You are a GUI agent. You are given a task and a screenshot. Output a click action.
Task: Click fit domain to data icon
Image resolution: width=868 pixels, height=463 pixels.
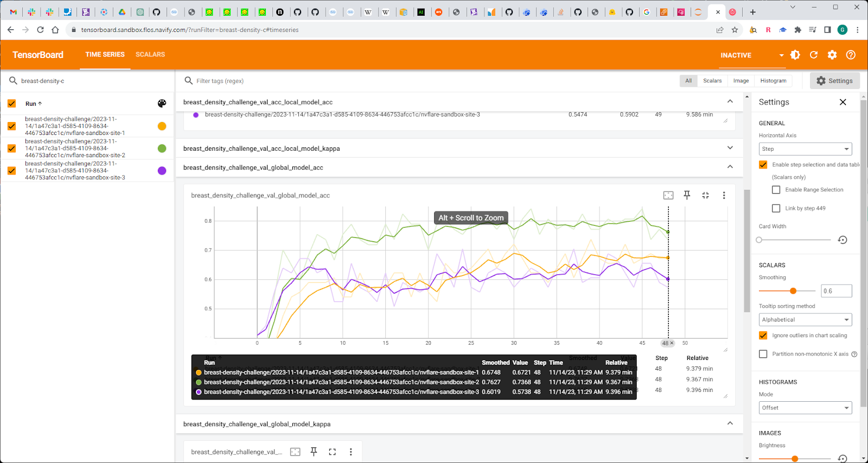668,195
